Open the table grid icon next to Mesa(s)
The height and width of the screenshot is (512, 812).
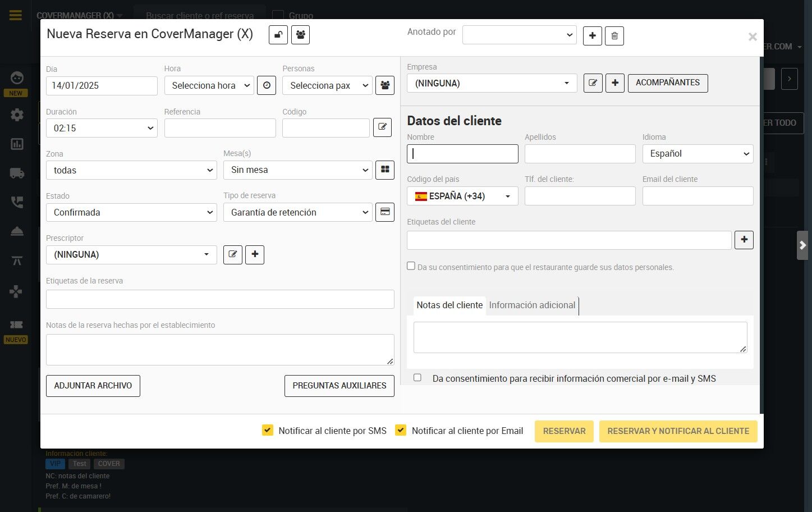coord(385,170)
